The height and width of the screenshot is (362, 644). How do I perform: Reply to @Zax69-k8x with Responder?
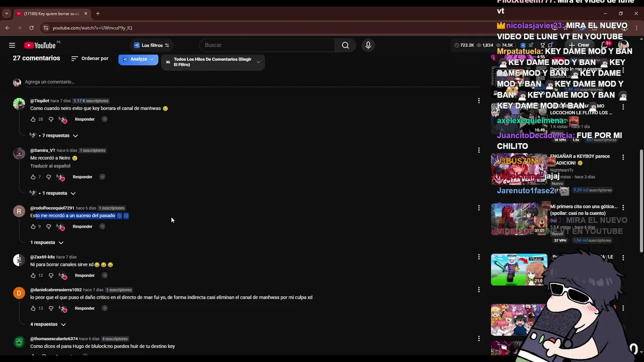click(85, 276)
